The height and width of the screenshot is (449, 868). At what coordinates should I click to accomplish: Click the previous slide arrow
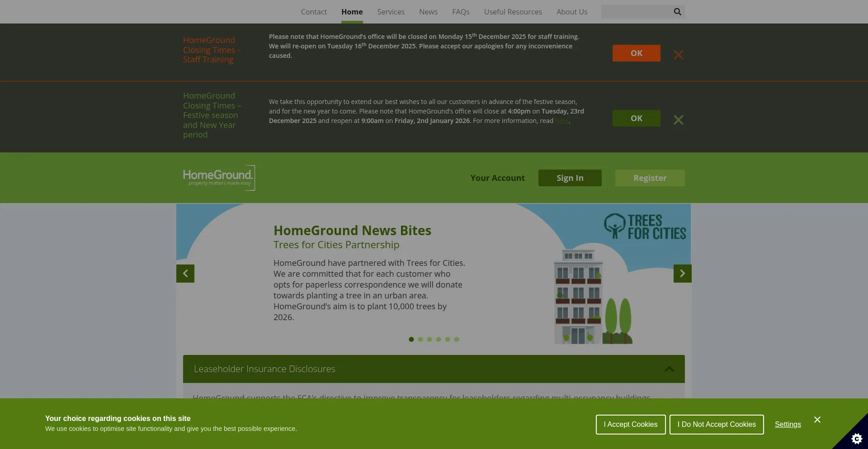click(x=185, y=273)
